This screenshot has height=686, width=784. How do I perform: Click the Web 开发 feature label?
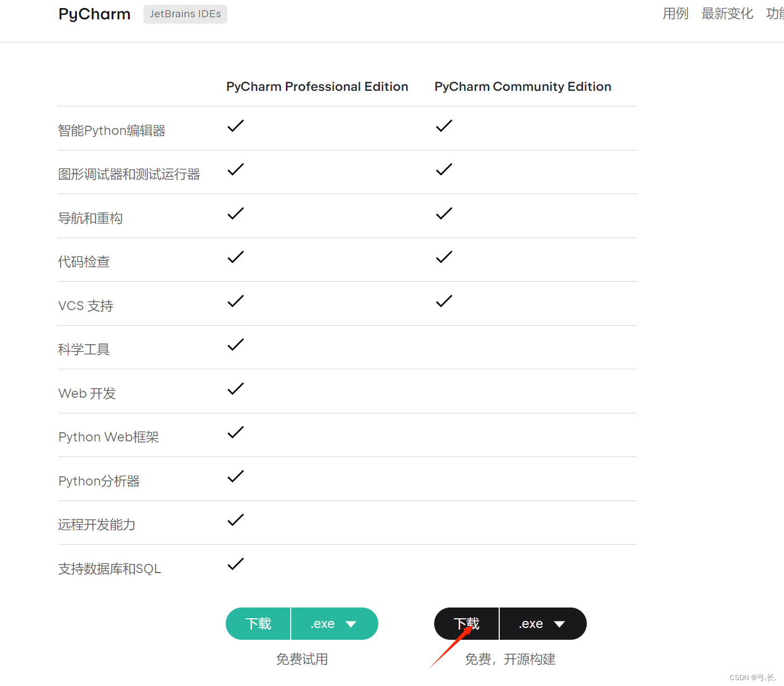87,394
